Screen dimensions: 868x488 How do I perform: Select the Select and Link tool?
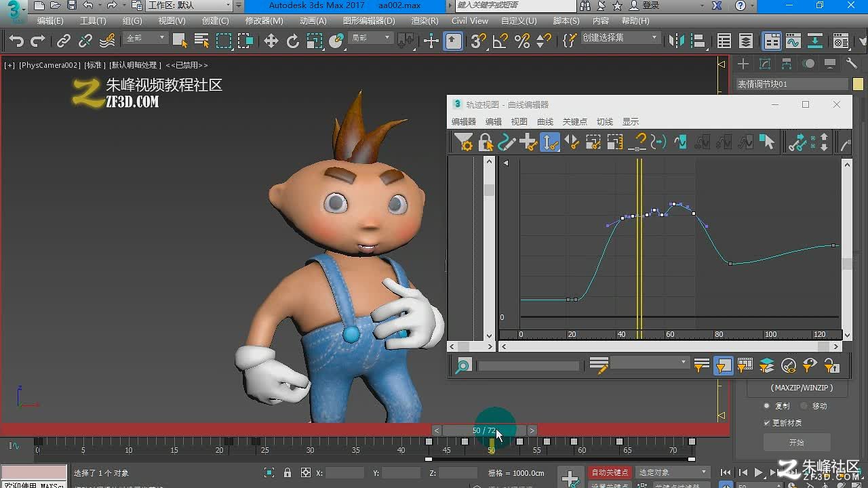coord(64,41)
